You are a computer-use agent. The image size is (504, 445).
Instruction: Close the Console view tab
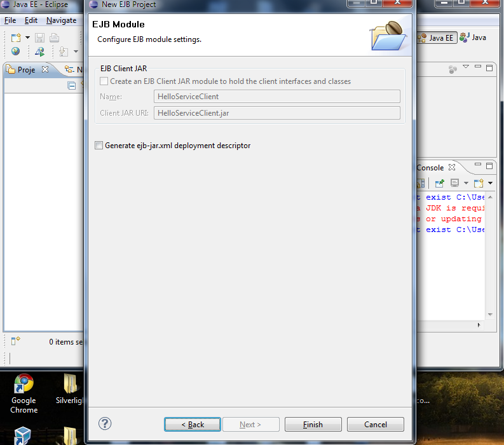click(452, 167)
